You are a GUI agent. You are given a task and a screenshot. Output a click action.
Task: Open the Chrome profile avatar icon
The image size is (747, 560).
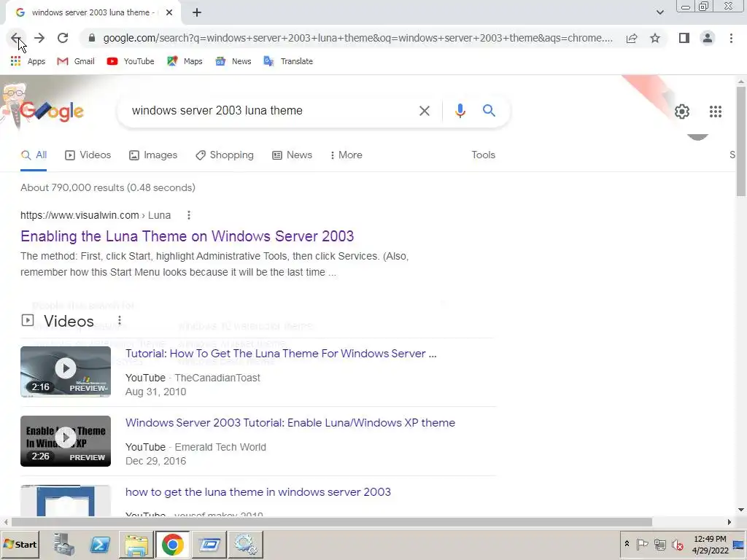tap(708, 38)
